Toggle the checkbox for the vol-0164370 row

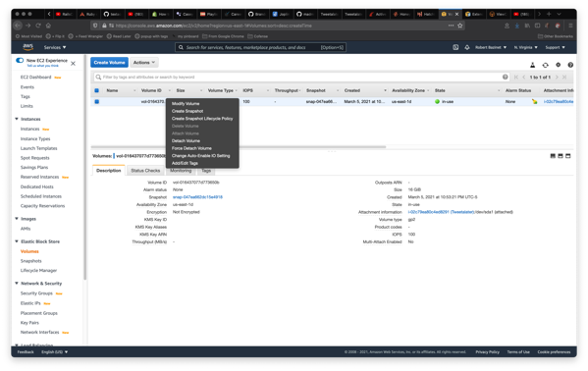[x=97, y=102]
